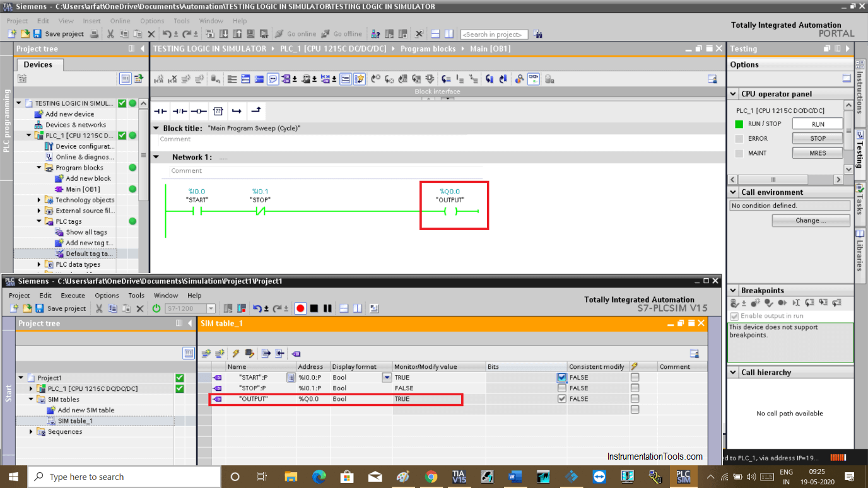Click the Save icon in the PLCSIM toolbar
This screenshot has width=868, height=488.
pyautogui.click(x=39, y=308)
